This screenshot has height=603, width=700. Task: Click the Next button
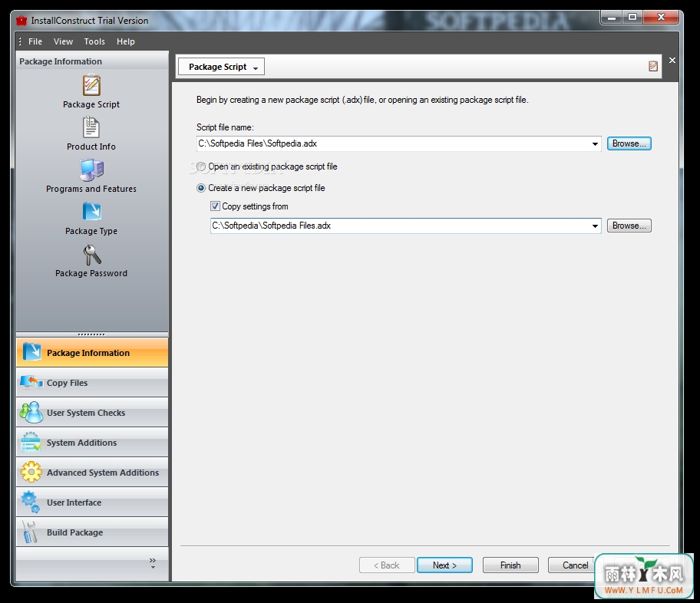click(444, 565)
